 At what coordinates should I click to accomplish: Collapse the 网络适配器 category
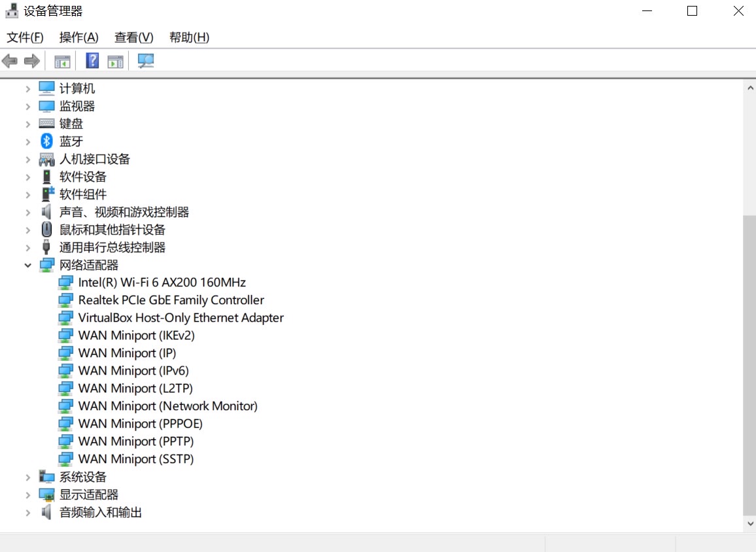[27, 266]
